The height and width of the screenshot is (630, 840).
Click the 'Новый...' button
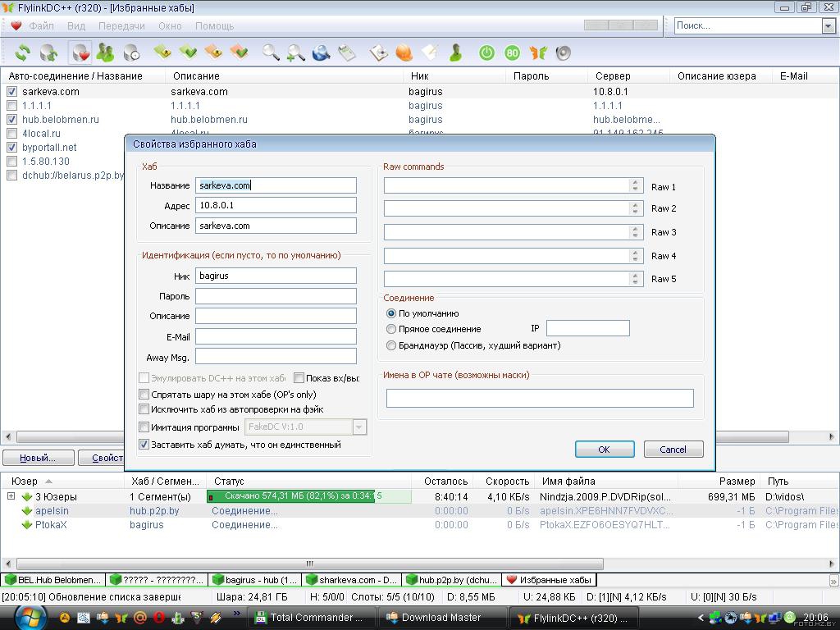38,458
